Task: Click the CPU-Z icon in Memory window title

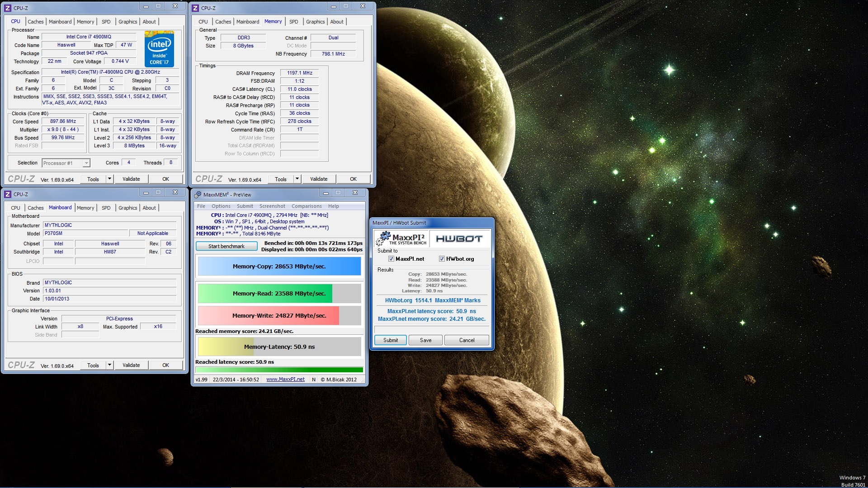Action: (x=195, y=8)
